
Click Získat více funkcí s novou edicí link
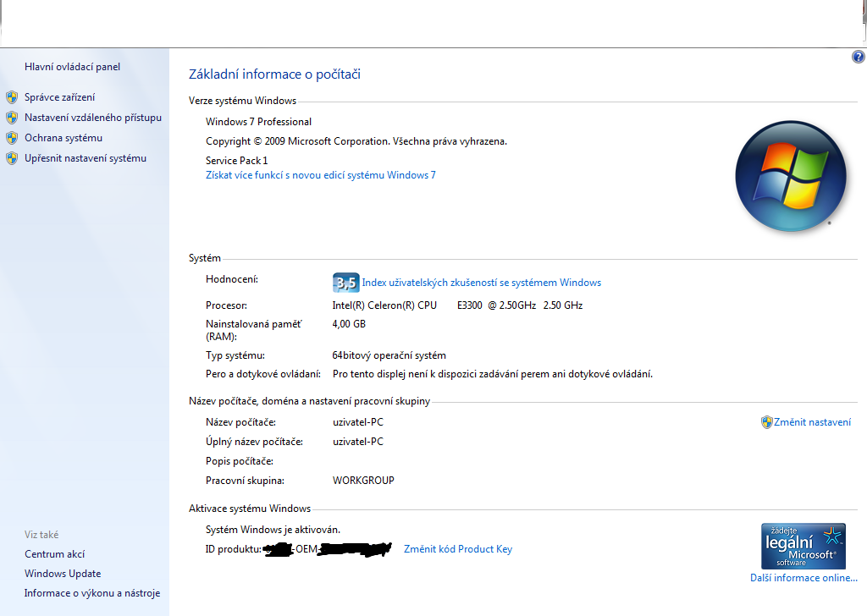[x=321, y=175]
